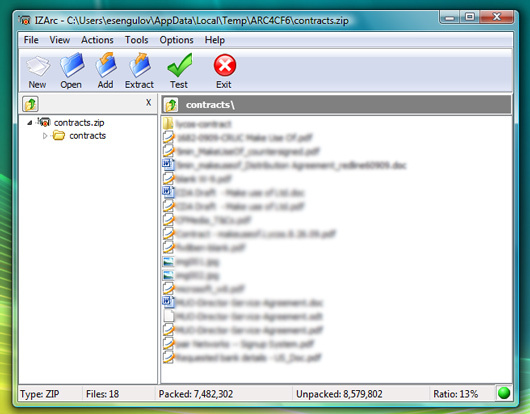Collapse the contracts.zip tree node
Viewport: 530px width, 414px height.
[30, 123]
